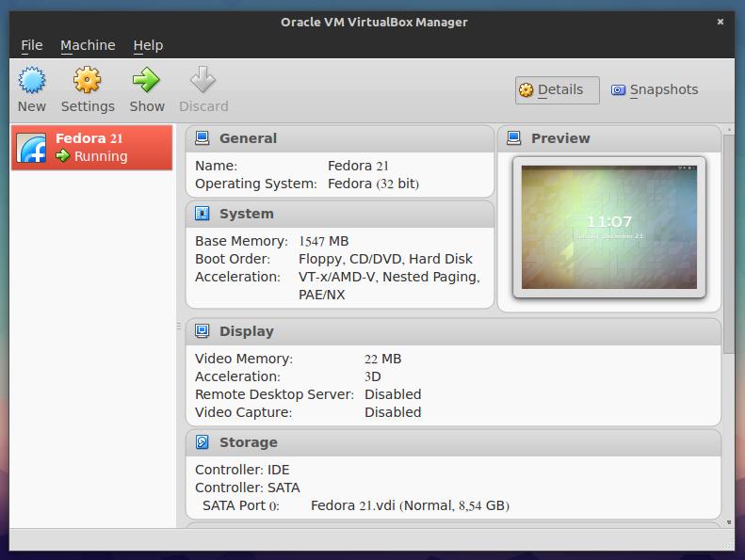This screenshot has height=560, width=745.
Task: Open the Machine menu
Action: [x=88, y=45]
